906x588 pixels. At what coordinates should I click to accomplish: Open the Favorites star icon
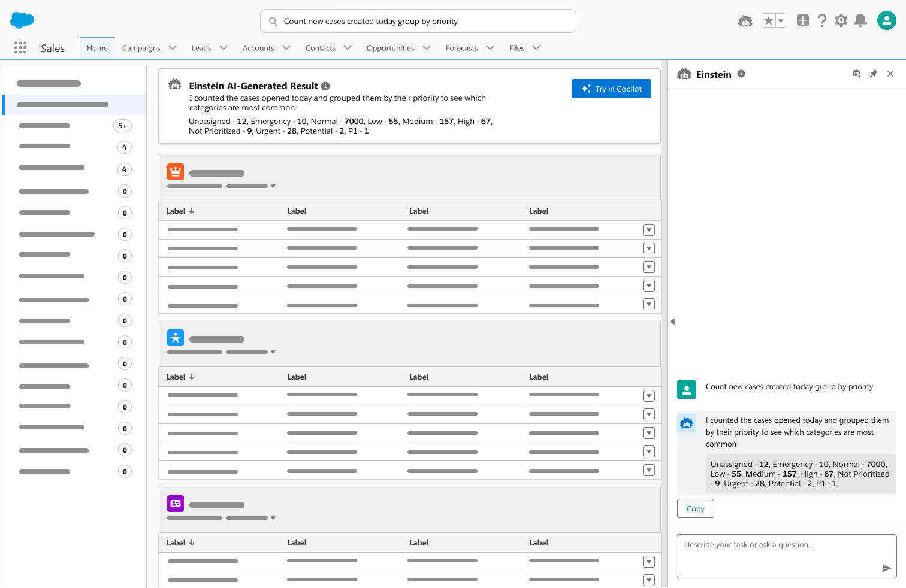pos(768,21)
